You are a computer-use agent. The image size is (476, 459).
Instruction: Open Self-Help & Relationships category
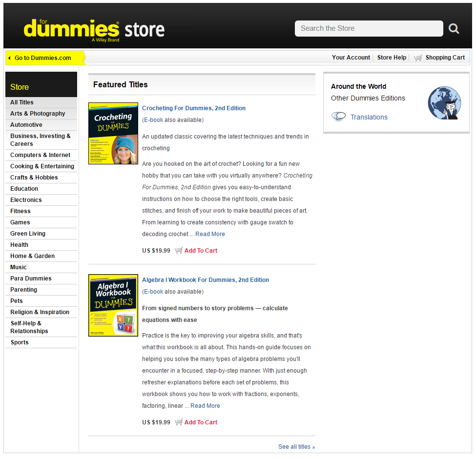(41, 327)
